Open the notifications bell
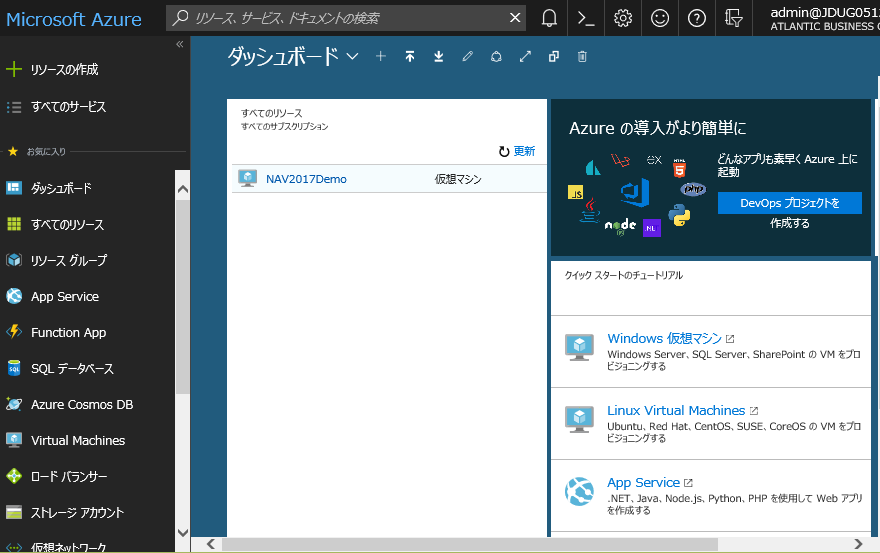Screen dimensions: 880x553 pyautogui.click(x=549, y=18)
